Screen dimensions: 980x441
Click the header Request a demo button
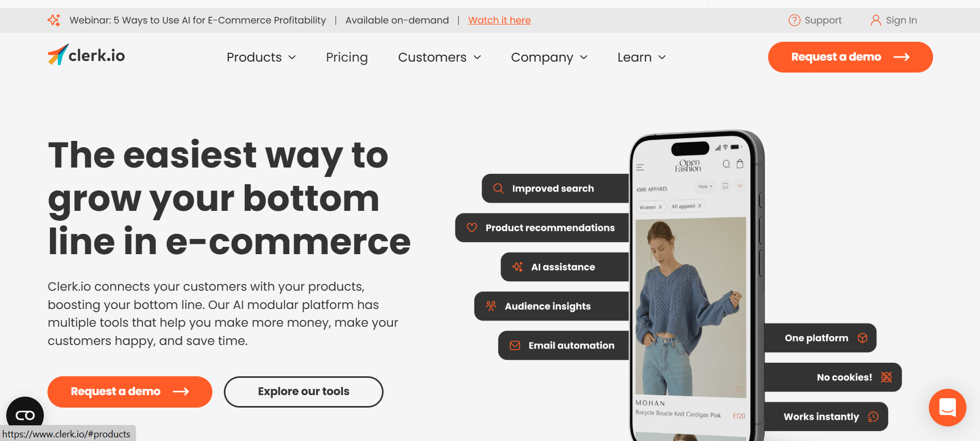pyautogui.click(x=850, y=57)
